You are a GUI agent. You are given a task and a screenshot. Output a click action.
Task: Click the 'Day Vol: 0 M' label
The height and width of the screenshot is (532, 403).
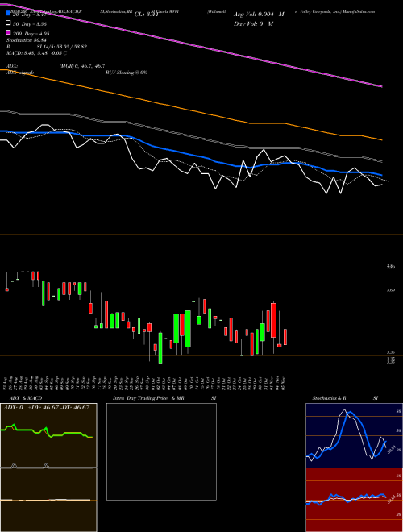[x=253, y=23]
